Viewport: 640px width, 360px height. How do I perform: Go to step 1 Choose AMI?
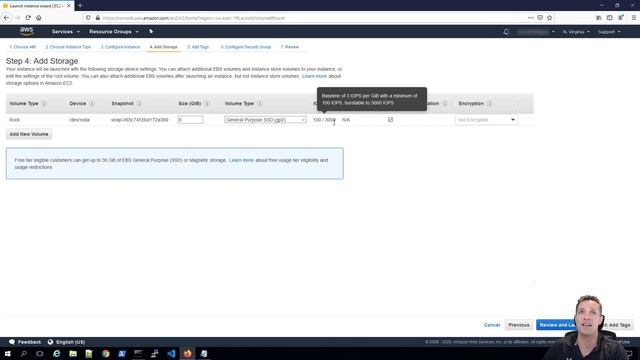coord(22,47)
